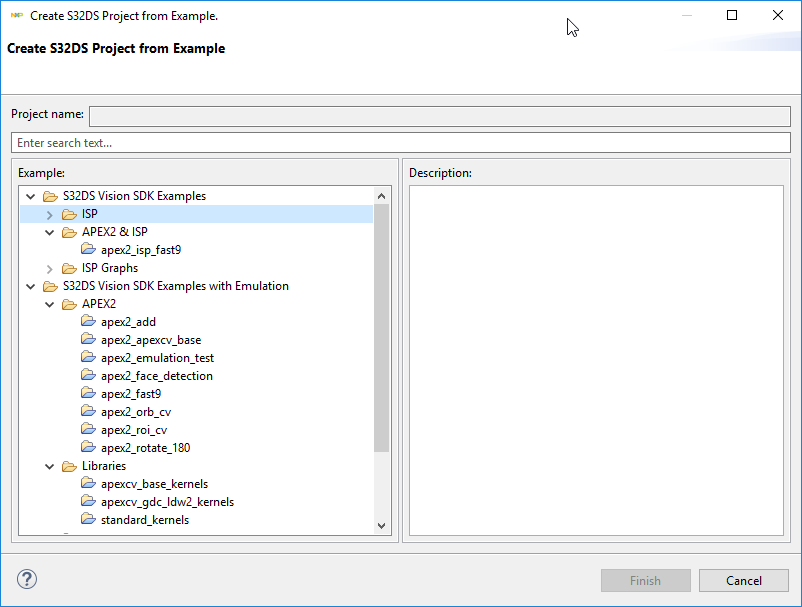Click the tree scroll down arrow
802x607 pixels.
pyautogui.click(x=381, y=526)
